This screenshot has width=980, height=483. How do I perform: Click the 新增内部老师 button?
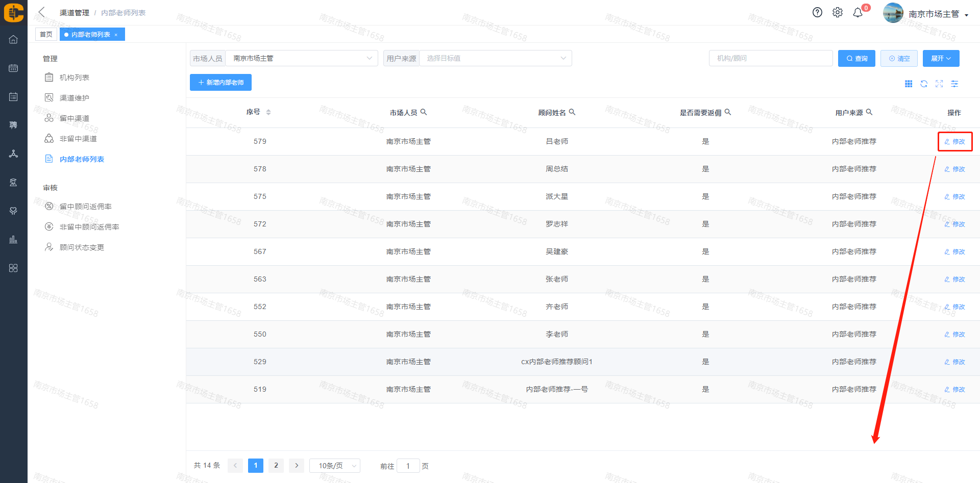pyautogui.click(x=220, y=82)
